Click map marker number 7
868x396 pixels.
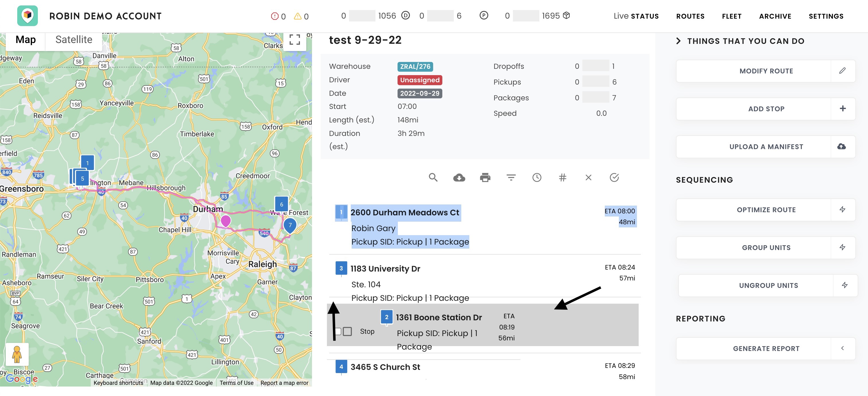point(290,225)
